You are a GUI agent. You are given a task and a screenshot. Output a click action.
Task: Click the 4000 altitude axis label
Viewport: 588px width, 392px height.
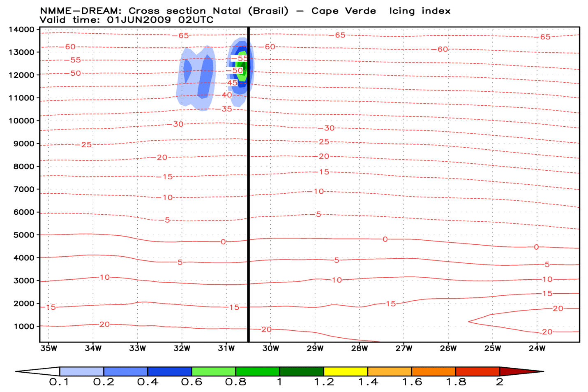24,258
